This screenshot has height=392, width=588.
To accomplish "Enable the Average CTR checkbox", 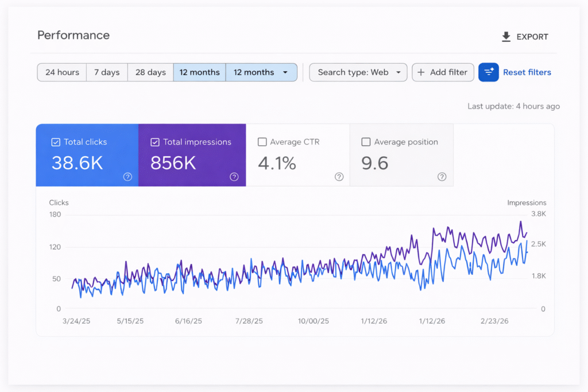I will click(x=262, y=142).
